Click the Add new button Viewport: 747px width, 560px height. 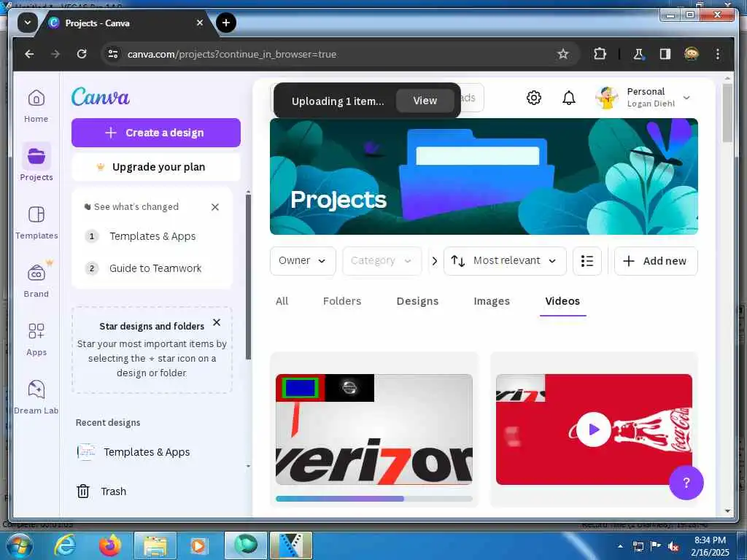656,260
